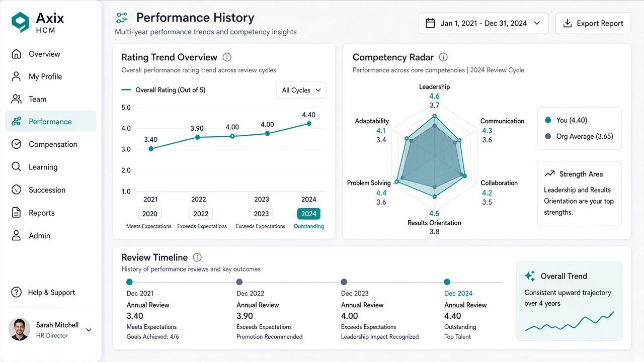
Task: Click the calendar icon in date range
Action: [430, 23]
